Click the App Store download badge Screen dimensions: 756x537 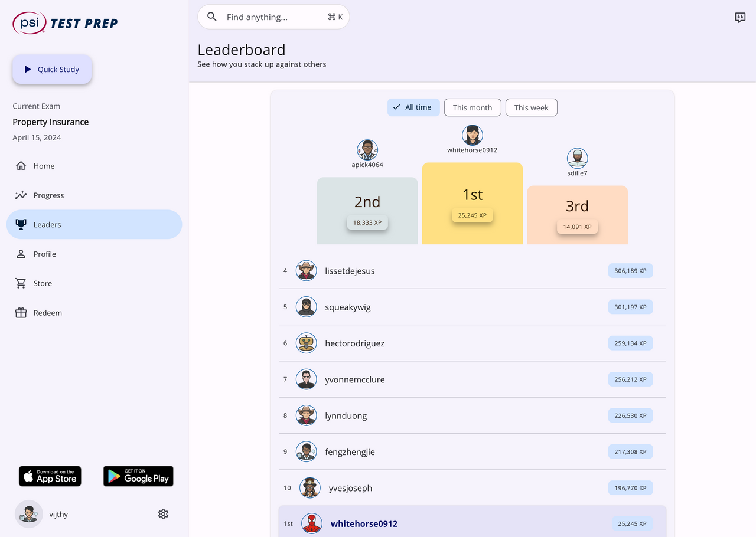(x=50, y=476)
